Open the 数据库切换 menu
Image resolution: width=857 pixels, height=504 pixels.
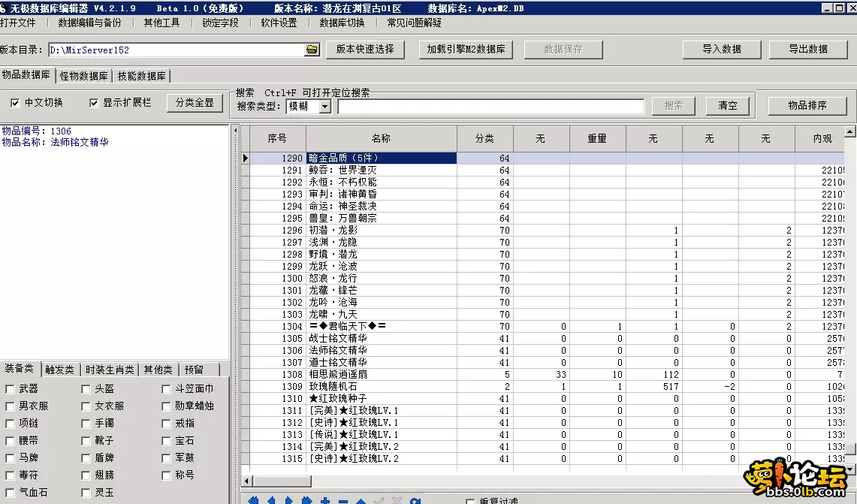pyautogui.click(x=342, y=23)
